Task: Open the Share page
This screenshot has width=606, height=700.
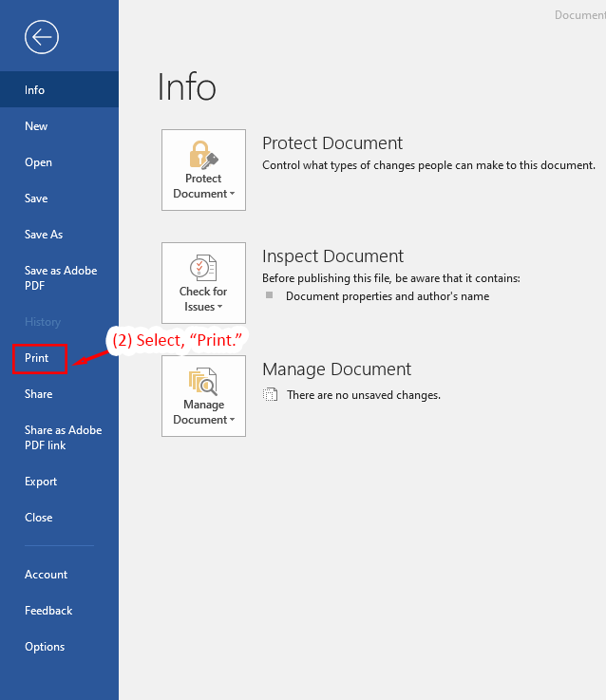Action: point(60,394)
